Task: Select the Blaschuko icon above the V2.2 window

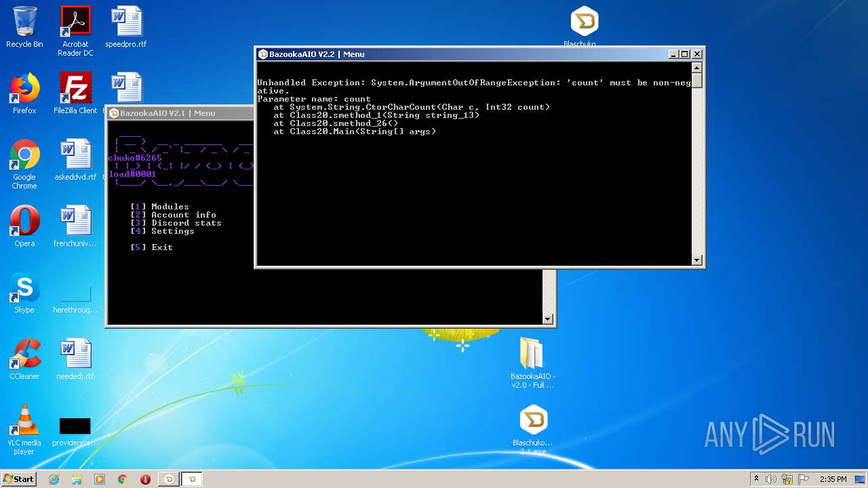Action: (584, 26)
